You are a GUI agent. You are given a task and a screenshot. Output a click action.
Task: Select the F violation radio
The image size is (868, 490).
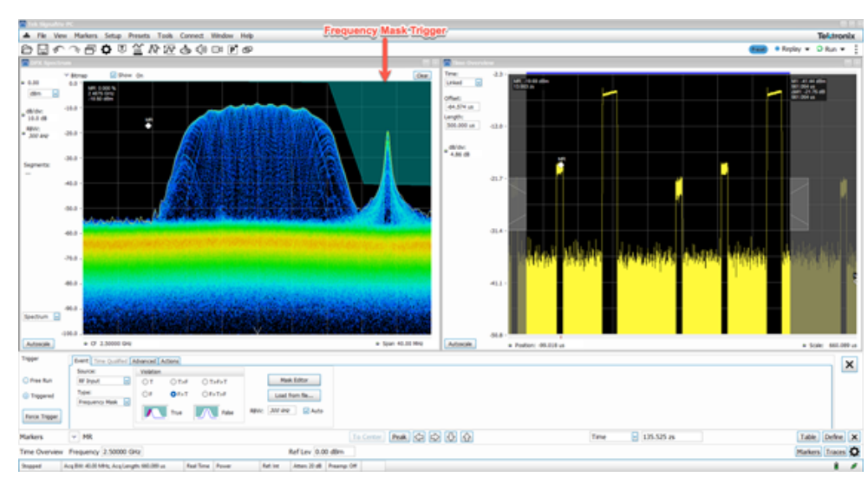(146, 395)
